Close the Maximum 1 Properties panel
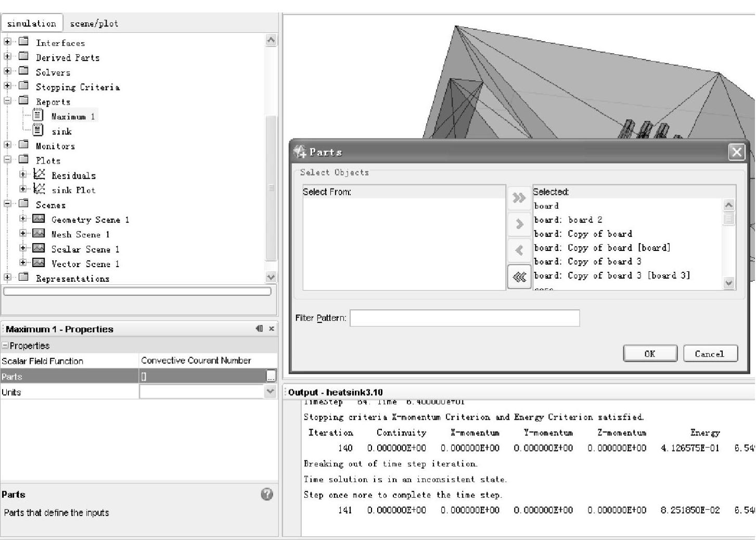This screenshot has height=540, width=756. tap(272, 329)
